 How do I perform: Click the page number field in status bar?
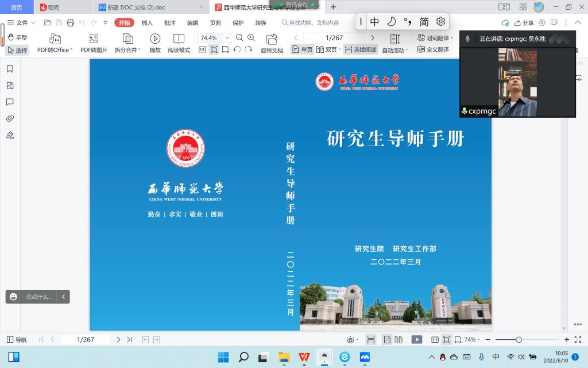pyautogui.click(x=86, y=340)
